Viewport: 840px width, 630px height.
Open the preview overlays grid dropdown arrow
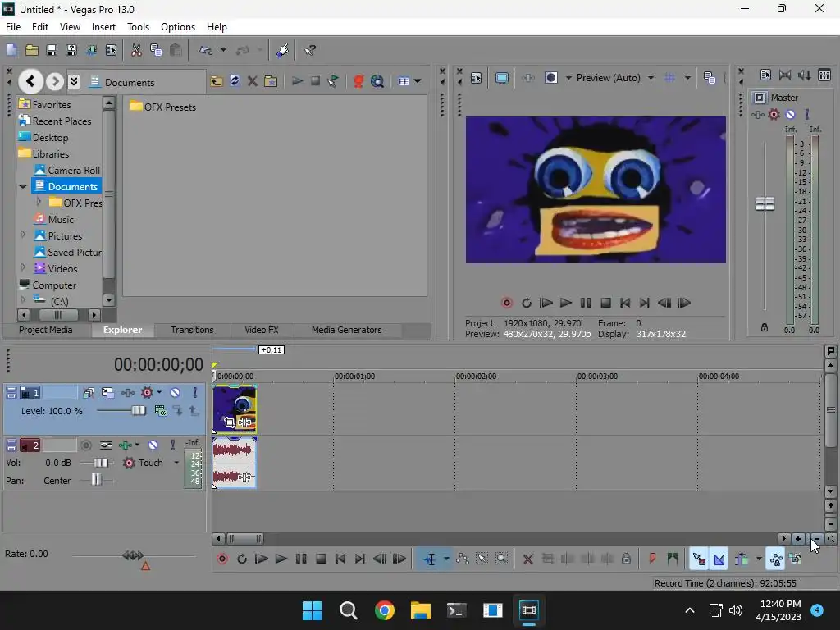687,78
